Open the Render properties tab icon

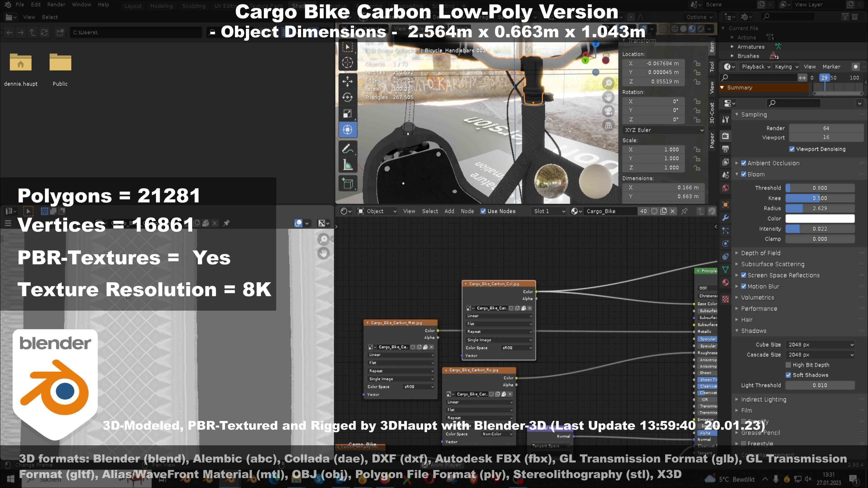(x=725, y=136)
